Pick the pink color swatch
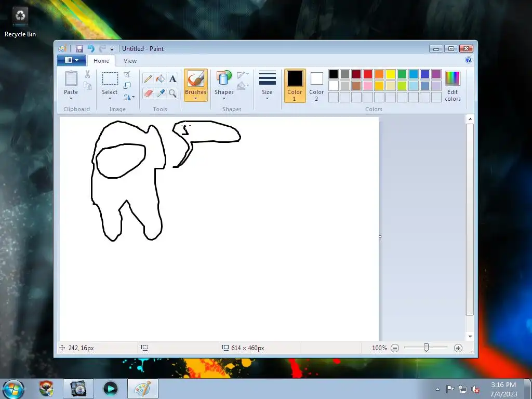The width and height of the screenshot is (532, 399). point(368,86)
